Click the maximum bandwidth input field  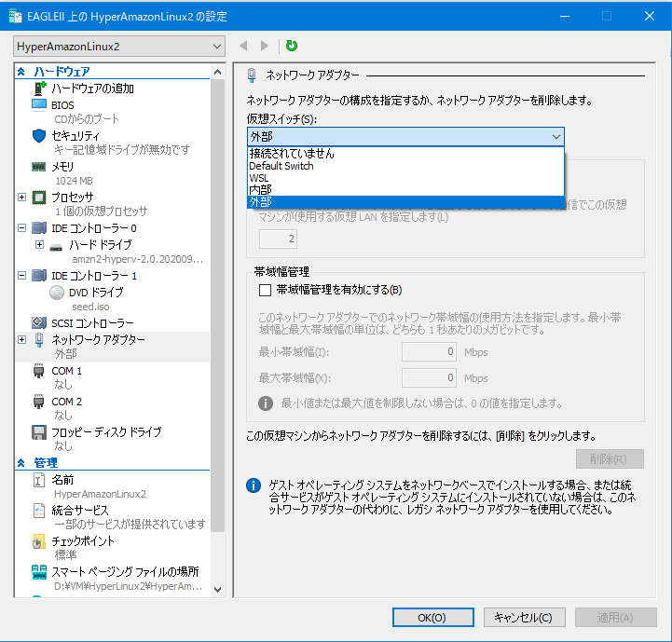tap(429, 377)
